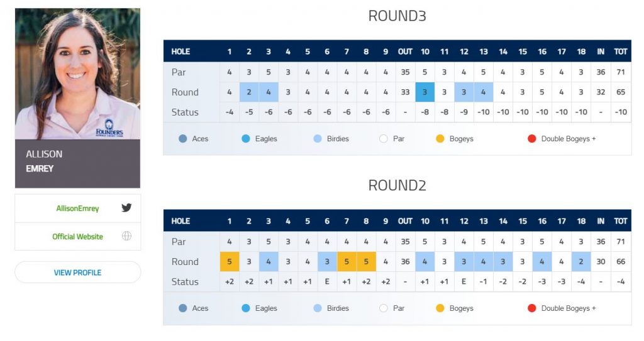Click the Double Bogeys legend dot in Round 2

532,308
